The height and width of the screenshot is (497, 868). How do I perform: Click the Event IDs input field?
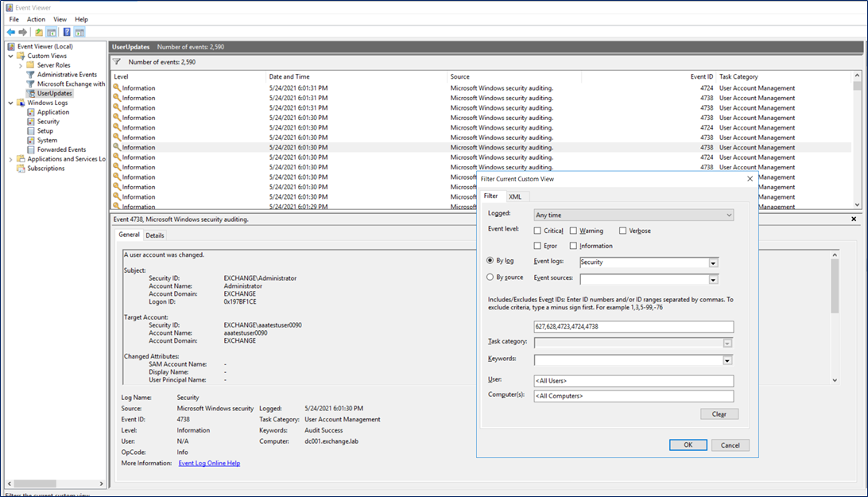click(x=634, y=327)
